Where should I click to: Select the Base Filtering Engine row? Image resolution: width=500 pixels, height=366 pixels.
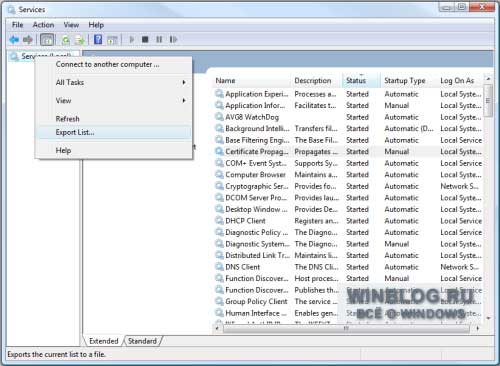pyautogui.click(x=348, y=140)
